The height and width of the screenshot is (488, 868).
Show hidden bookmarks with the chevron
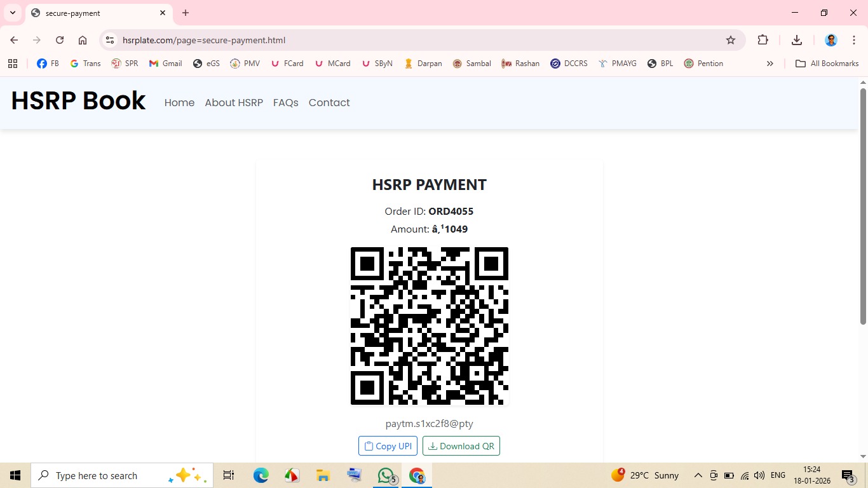click(x=770, y=64)
